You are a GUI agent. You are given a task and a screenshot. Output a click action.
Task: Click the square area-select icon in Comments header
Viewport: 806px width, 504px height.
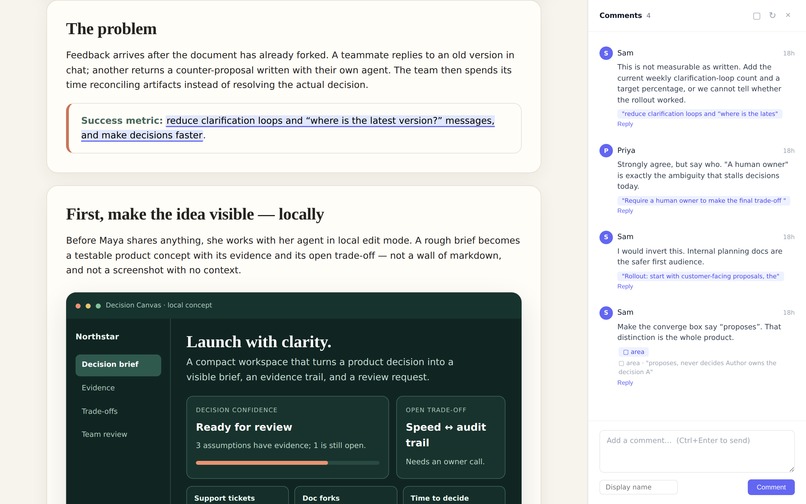click(756, 16)
